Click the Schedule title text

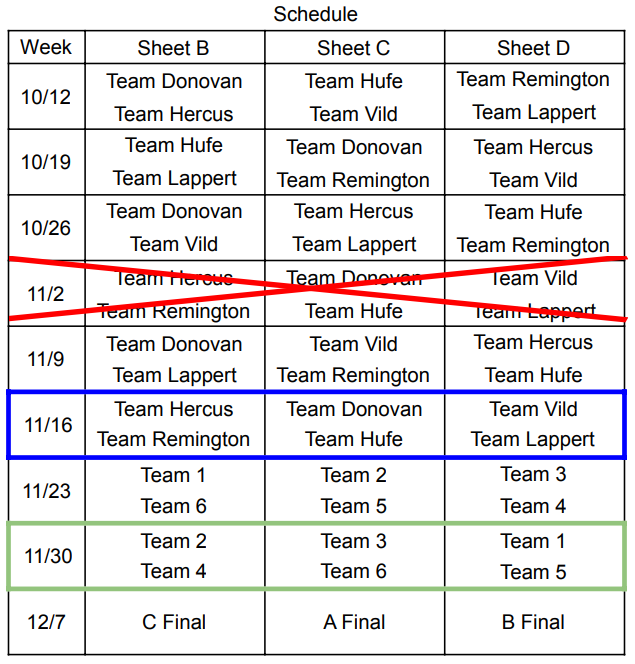315,14
